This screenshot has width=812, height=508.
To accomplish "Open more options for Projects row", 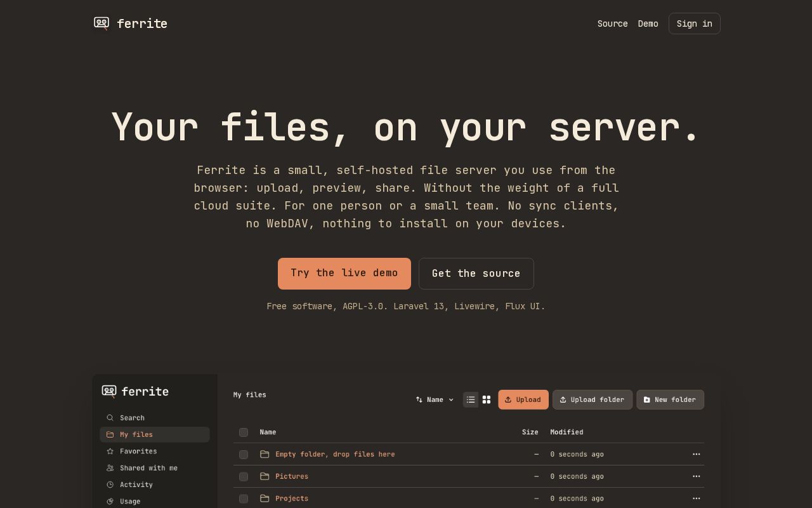I will pyautogui.click(x=696, y=498).
